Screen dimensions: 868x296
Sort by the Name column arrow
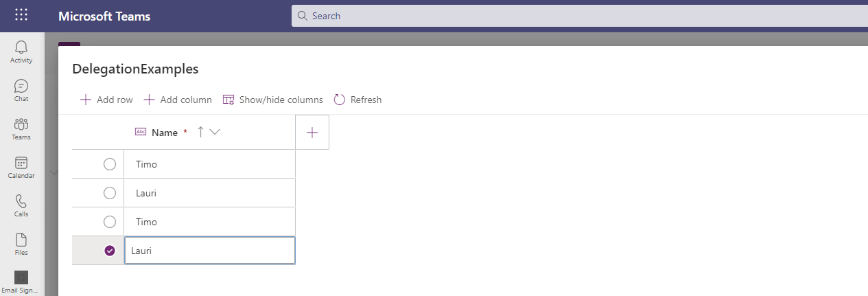[x=200, y=132]
